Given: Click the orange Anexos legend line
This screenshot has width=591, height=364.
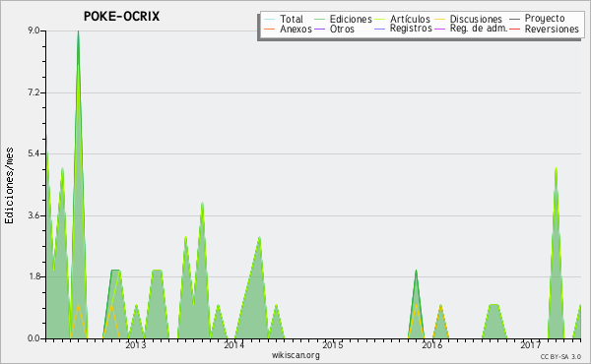Looking at the screenshot, I should pos(270,29).
